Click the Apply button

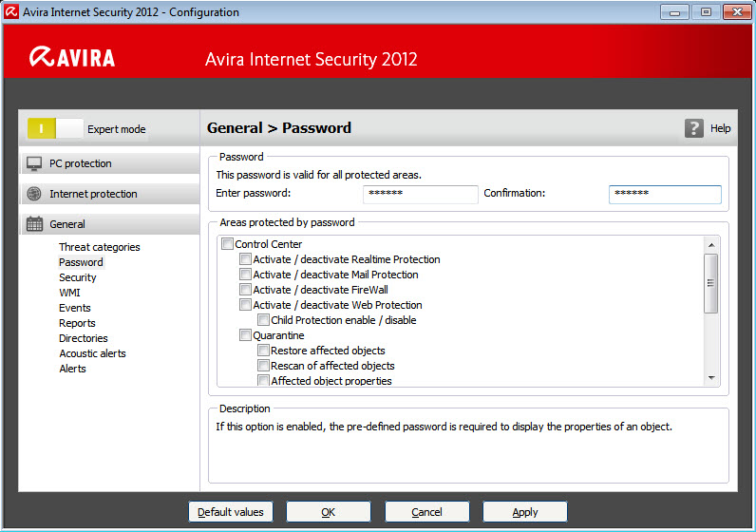tap(525, 512)
